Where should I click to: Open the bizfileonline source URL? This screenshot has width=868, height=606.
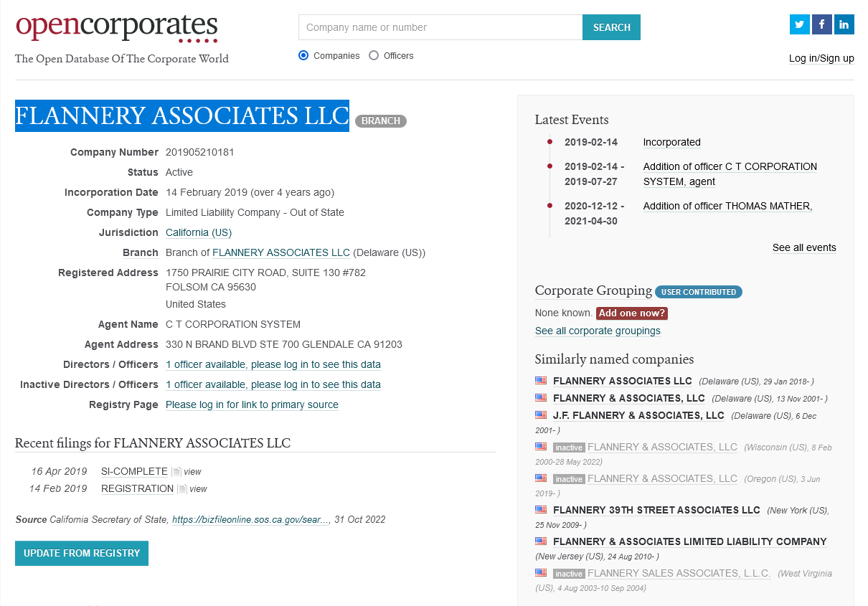tap(250, 519)
